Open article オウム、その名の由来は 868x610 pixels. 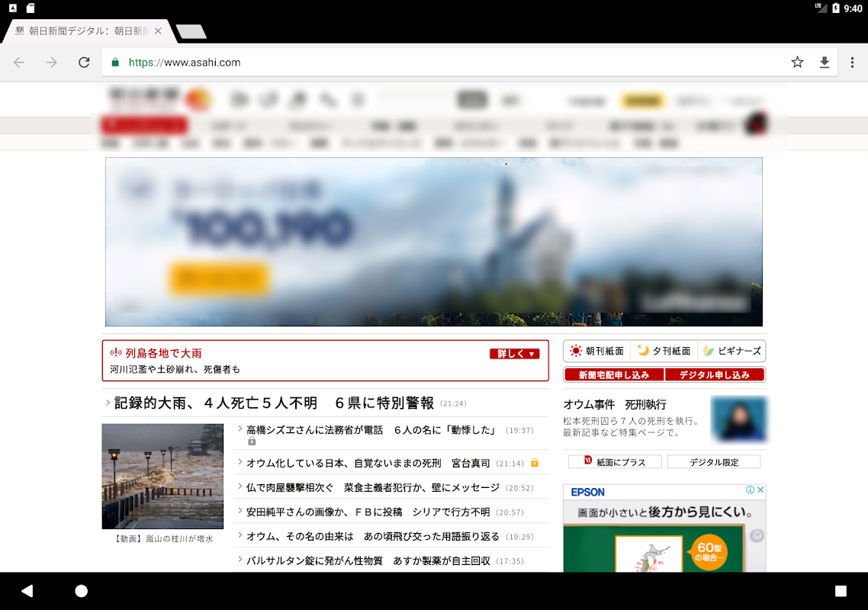tap(373, 536)
